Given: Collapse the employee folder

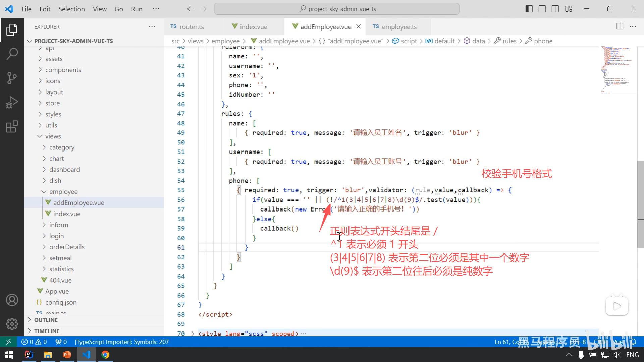Looking at the screenshot, I should pyautogui.click(x=63, y=191).
